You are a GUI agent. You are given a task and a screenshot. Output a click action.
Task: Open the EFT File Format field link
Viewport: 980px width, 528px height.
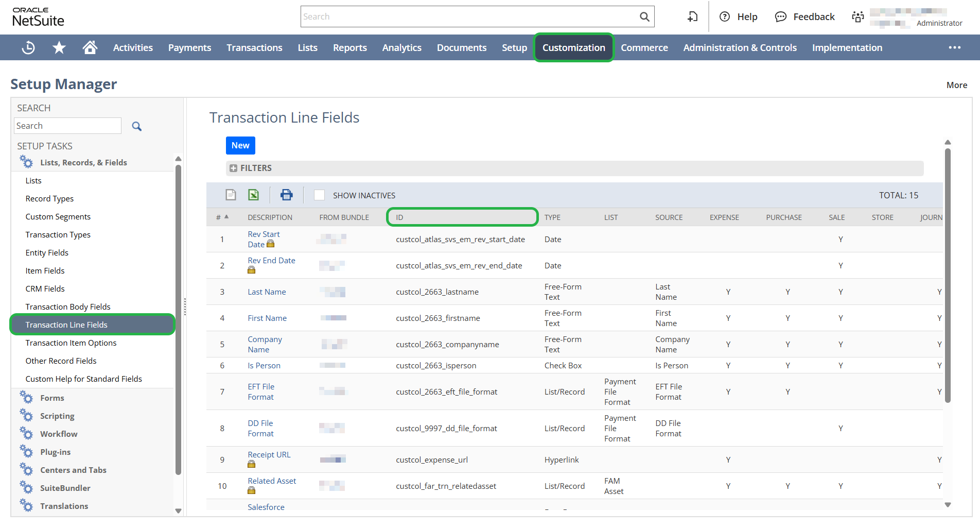click(x=261, y=391)
